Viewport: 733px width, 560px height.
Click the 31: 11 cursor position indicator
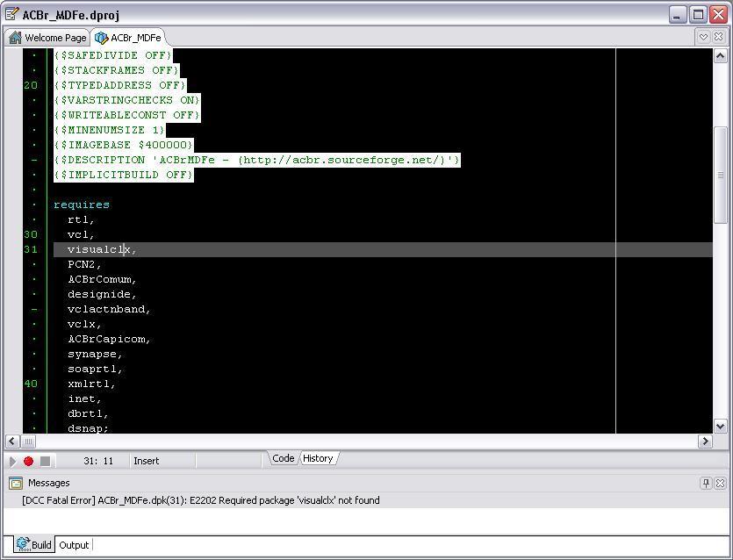pyautogui.click(x=98, y=461)
